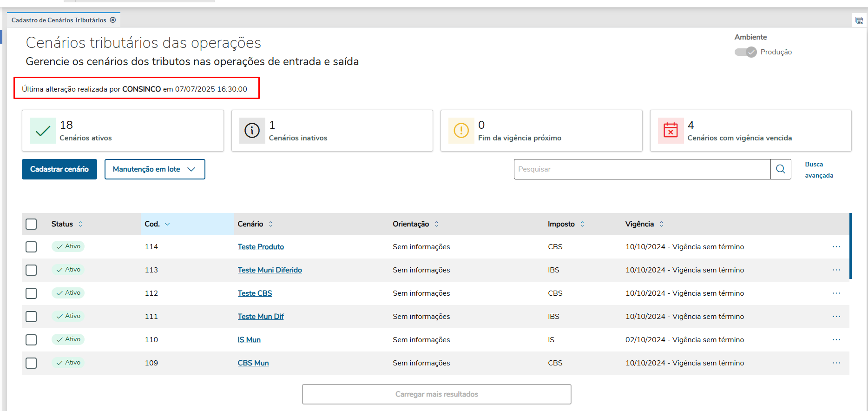Click the Cenários inativos info icon

point(252,131)
